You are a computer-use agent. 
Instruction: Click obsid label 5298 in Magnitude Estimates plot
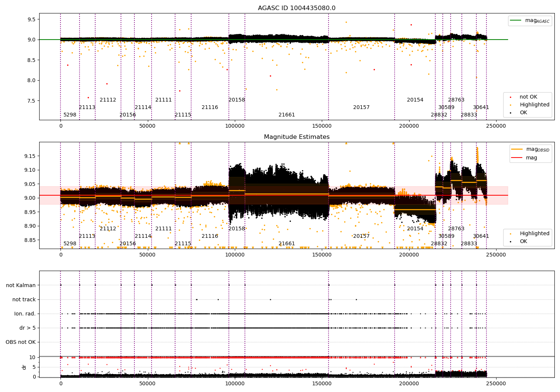point(70,244)
